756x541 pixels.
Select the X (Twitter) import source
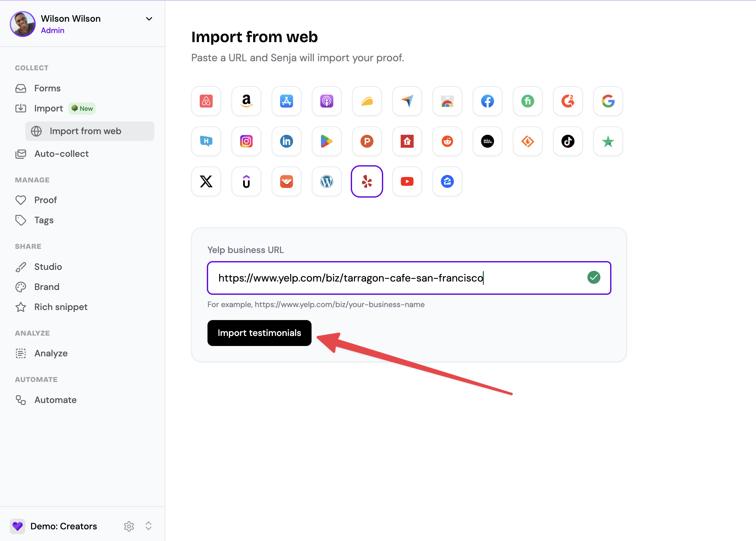(206, 181)
